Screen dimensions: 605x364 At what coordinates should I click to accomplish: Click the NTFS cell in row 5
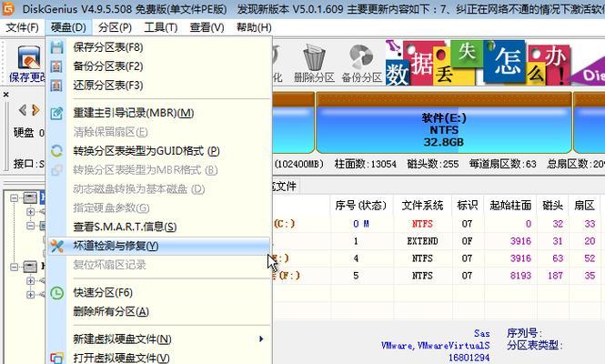point(422,276)
